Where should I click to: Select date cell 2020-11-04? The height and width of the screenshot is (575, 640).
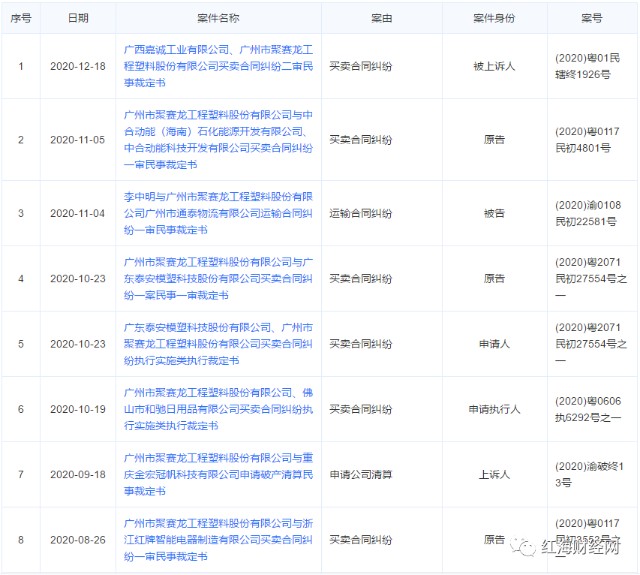(x=78, y=213)
